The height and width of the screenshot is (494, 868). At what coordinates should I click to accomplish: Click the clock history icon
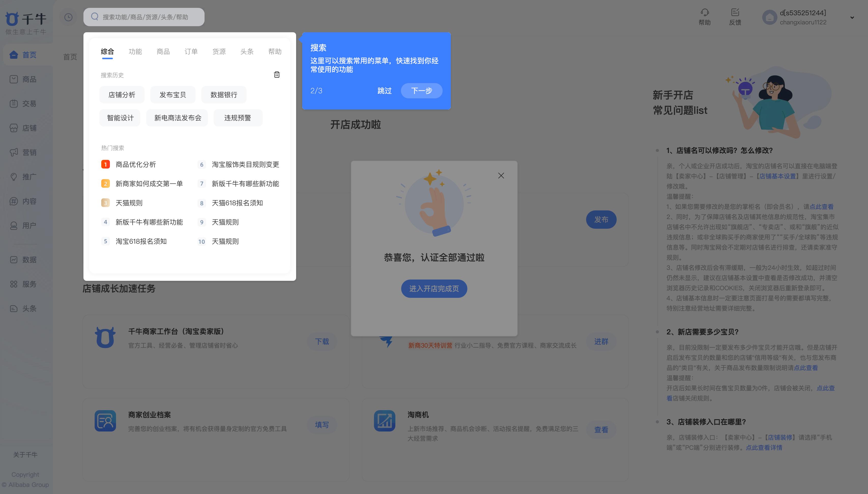pyautogui.click(x=68, y=17)
